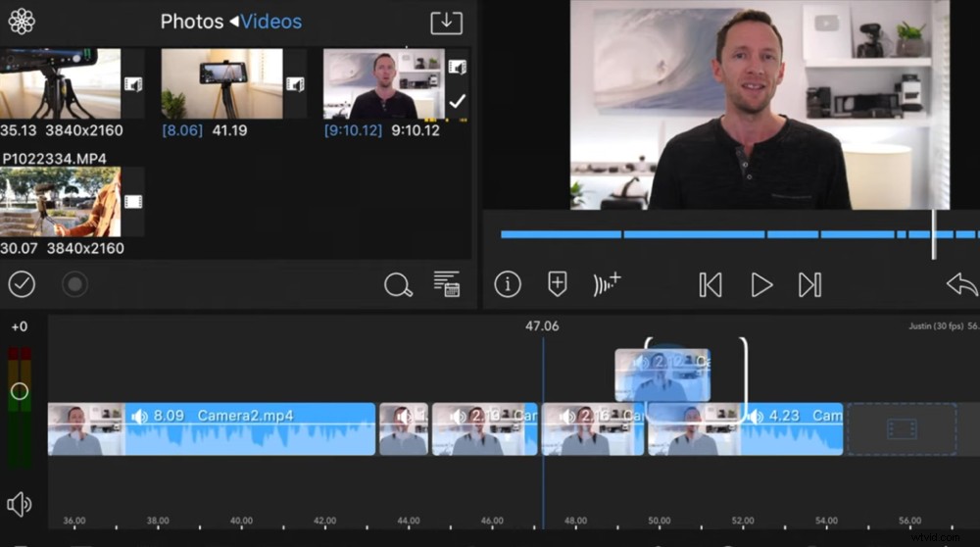The height and width of the screenshot is (547, 980).
Task: Click the 52.00 mark on the timeline ruler
Action: [743, 521]
